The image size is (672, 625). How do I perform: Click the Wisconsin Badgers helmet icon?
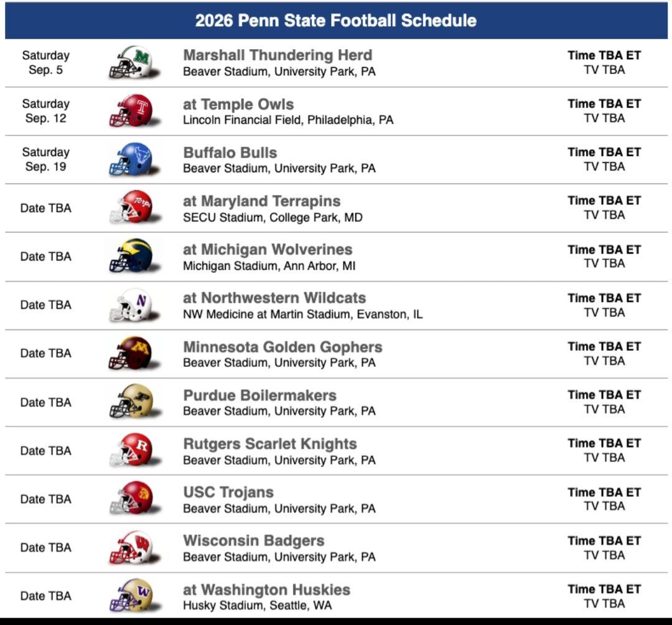(132, 547)
